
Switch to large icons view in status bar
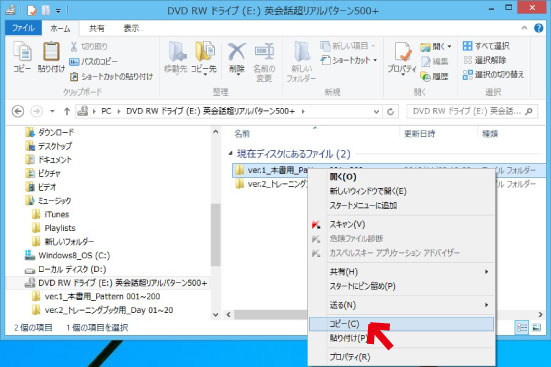537,328
